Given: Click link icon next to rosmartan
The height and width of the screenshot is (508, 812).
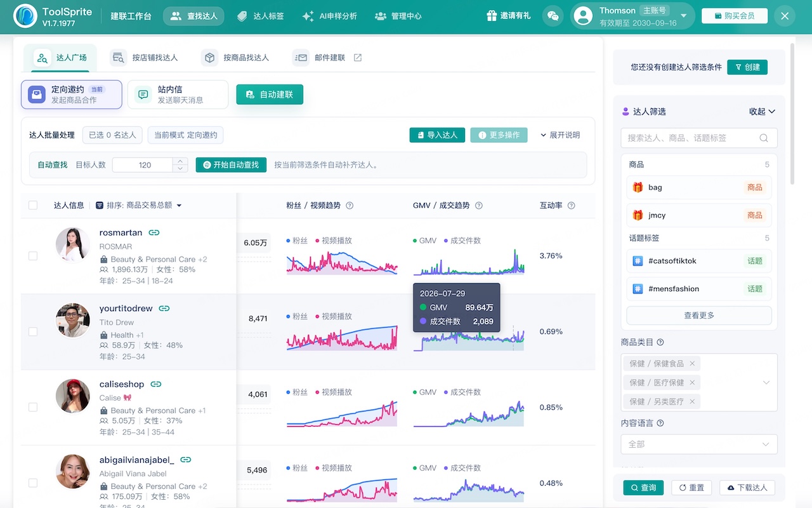Looking at the screenshot, I should tap(154, 233).
